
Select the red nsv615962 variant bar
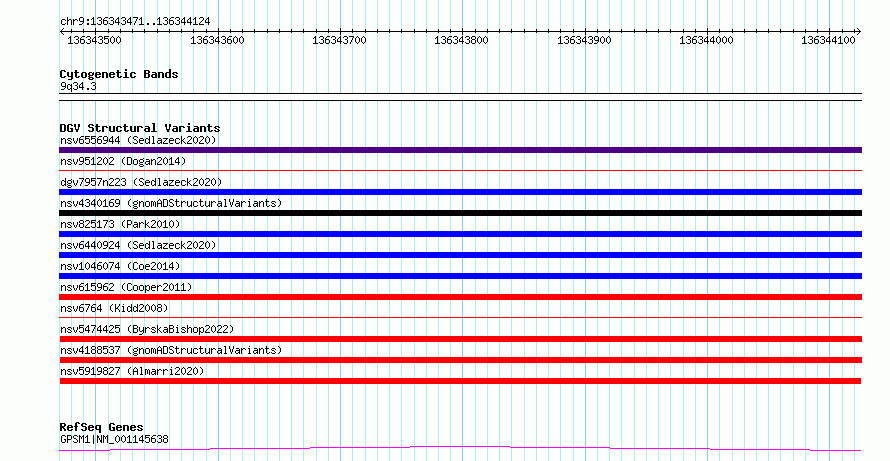(x=460, y=297)
